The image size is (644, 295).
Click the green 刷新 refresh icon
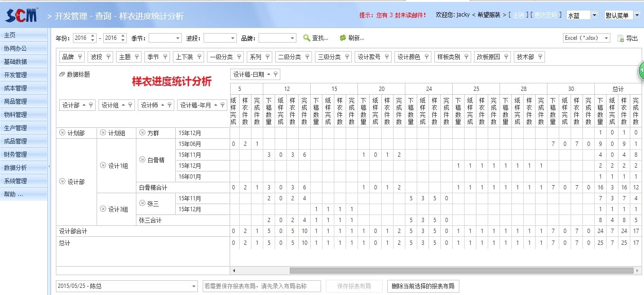tap(343, 37)
